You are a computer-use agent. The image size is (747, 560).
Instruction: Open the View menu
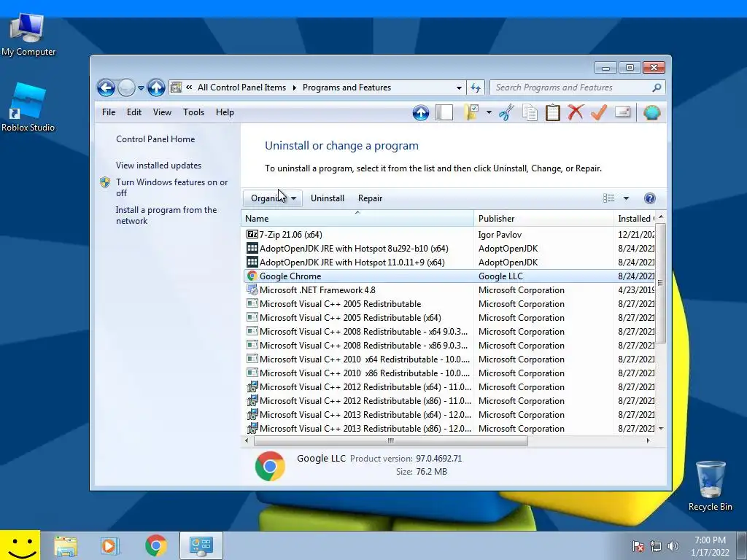tap(162, 112)
